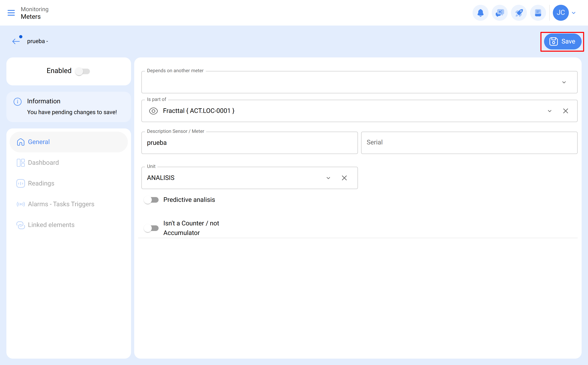Click the back arrow next to prueba

(x=16, y=41)
